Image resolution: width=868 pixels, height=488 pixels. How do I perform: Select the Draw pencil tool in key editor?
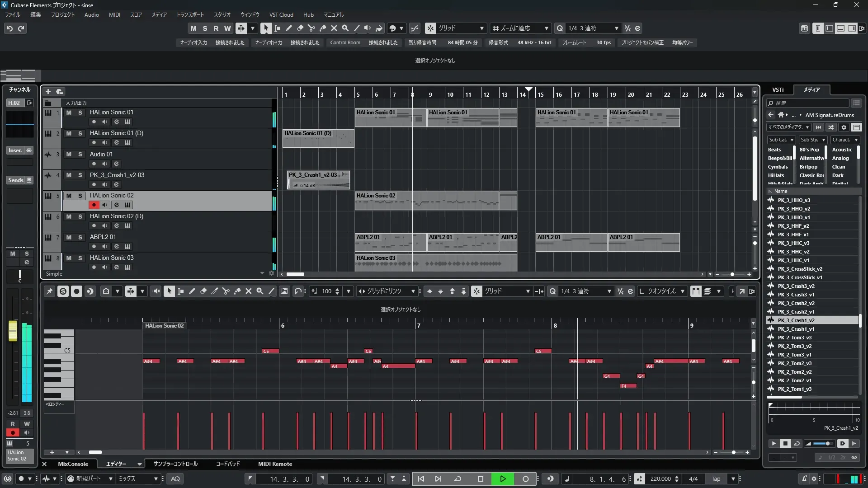point(192,291)
